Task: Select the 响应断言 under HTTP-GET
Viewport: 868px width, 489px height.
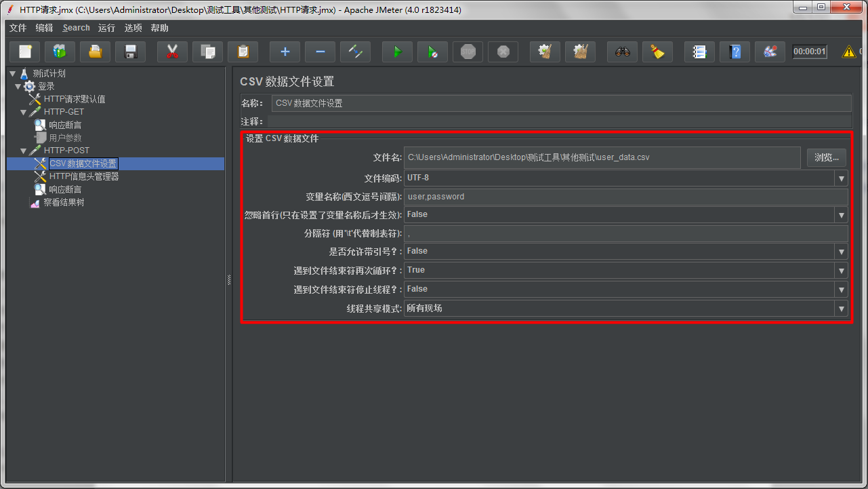Action: (65, 125)
